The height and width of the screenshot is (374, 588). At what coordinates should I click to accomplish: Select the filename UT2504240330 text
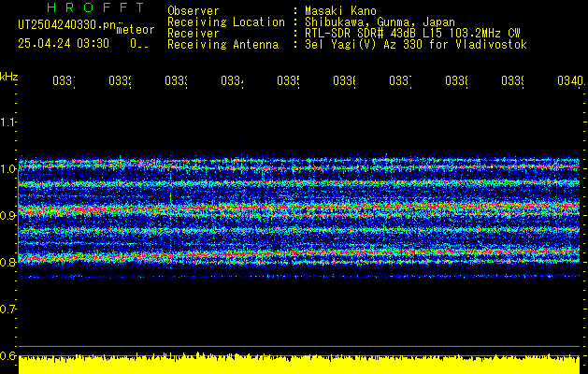[x=66, y=24]
